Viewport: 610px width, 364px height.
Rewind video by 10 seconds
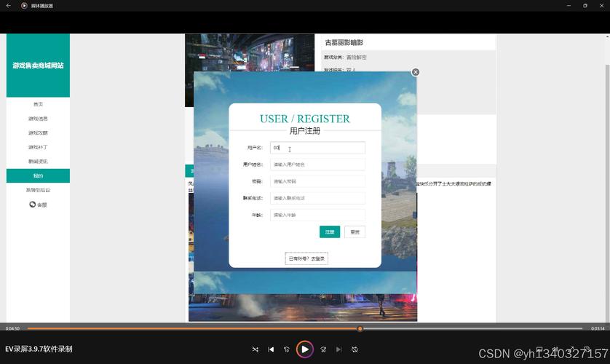tap(287, 349)
